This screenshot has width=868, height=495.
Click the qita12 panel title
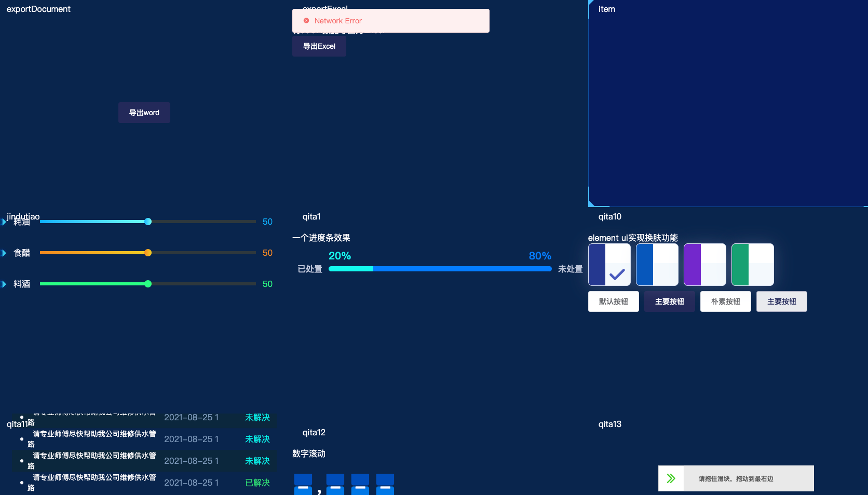(314, 432)
